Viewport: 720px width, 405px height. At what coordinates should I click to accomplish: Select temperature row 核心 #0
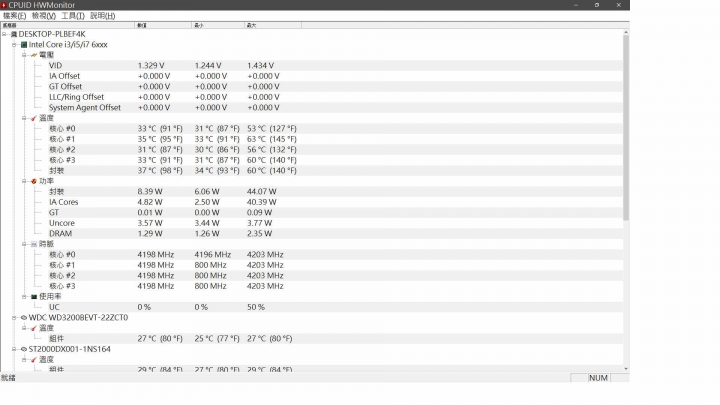tap(335, 129)
